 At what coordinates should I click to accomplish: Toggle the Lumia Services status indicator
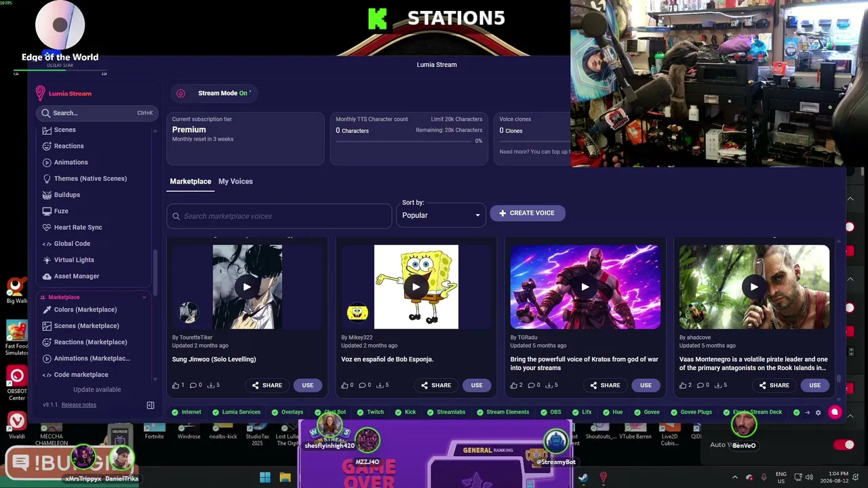pyautogui.click(x=236, y=412)
